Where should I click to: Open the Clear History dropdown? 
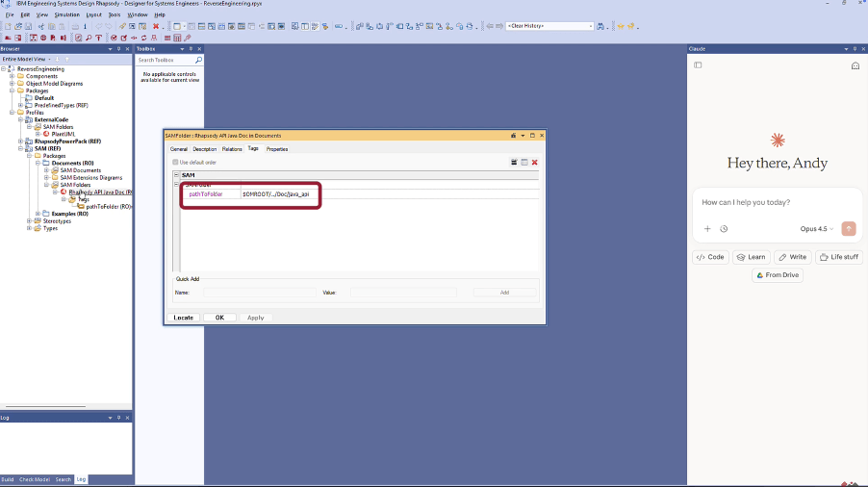click(x=591, y=26)
